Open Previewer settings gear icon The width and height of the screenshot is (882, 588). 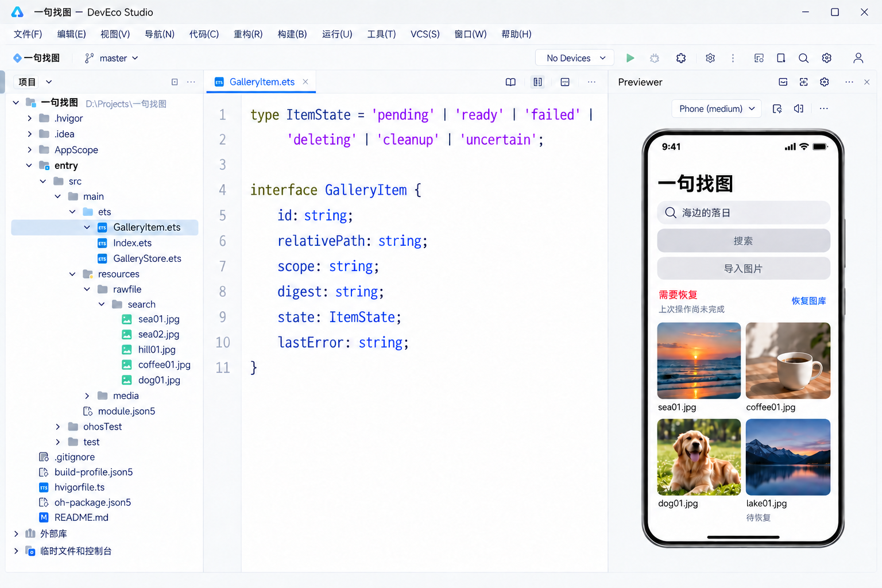tap(825, 82)
